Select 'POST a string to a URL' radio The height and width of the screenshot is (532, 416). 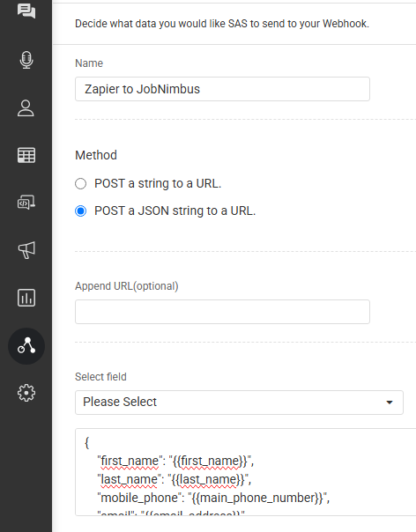[x=80, y=183]
